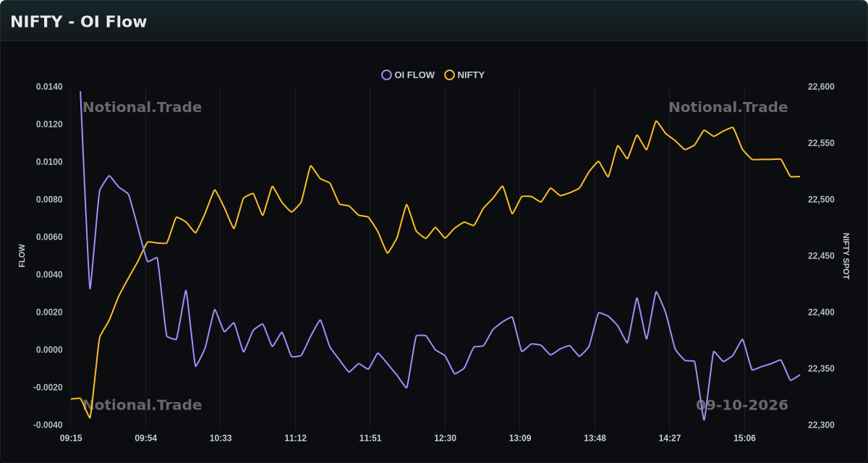The image size is (868, 463).
Task: Click the 22,300 spot axis value
Action: click(x=821, y=425)
